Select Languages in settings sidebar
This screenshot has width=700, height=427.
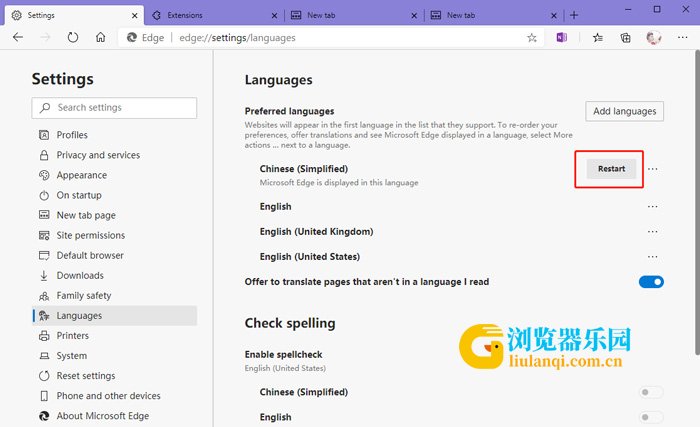tap(115, 315)
